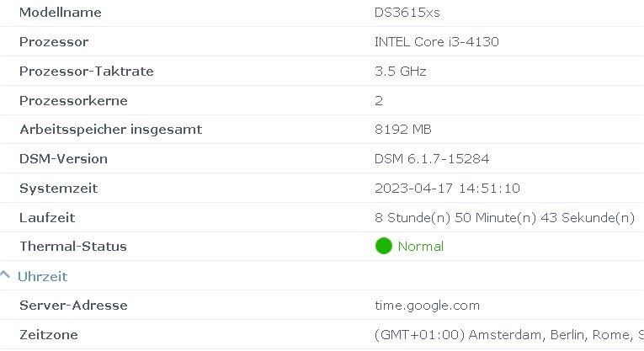Select the Modellname row label
Screen dimensions: 644x351
coord(61,13)
